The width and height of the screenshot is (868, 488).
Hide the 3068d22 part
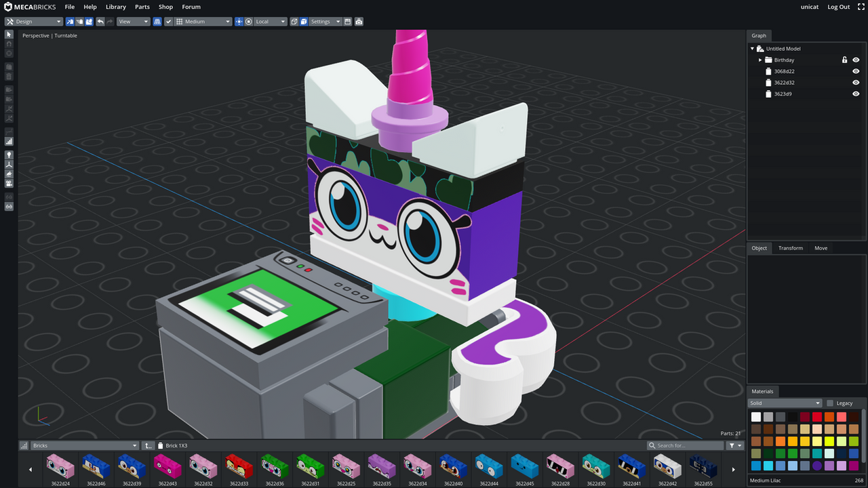click(x=856, y=71)
